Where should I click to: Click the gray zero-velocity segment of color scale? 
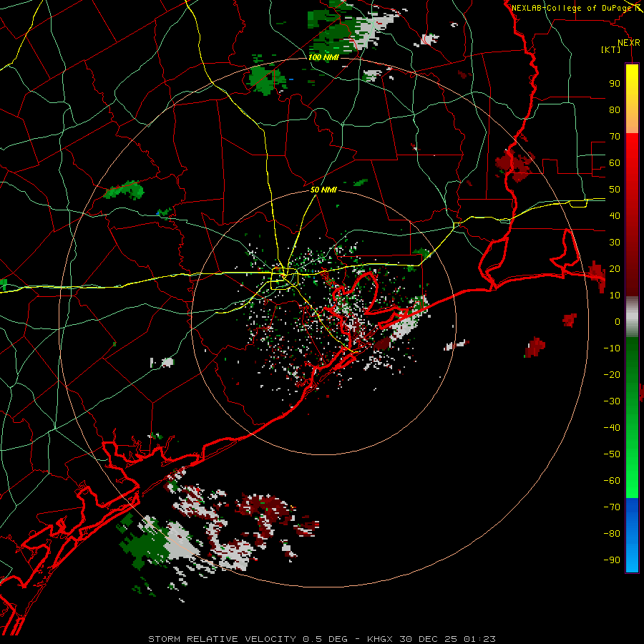[632, 316]
